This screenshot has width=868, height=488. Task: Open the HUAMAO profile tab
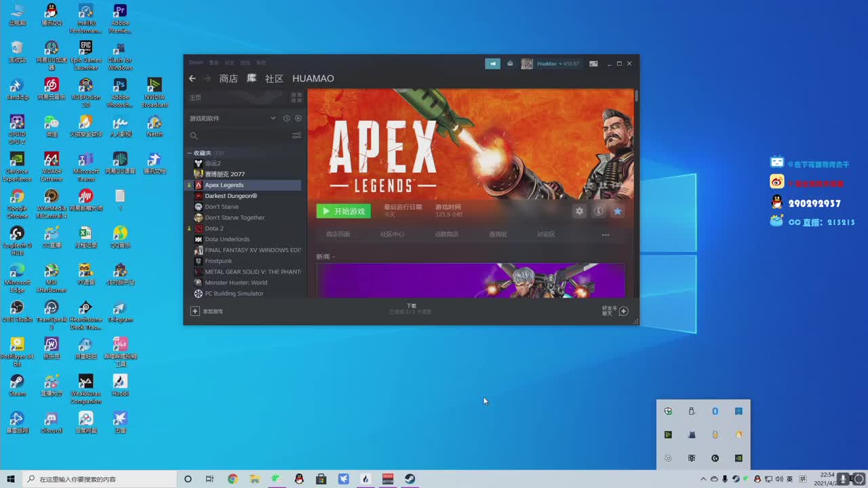[313, 79]
